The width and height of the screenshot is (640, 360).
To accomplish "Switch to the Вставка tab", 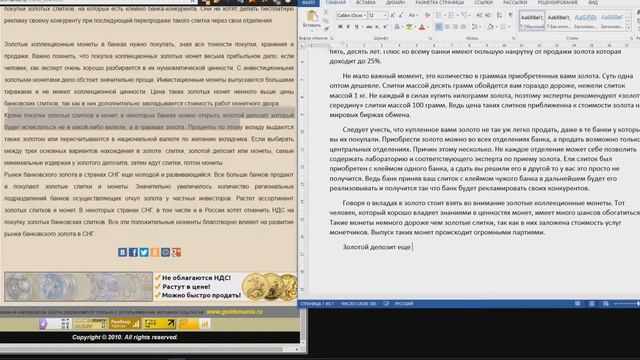I will coord(366,2).
